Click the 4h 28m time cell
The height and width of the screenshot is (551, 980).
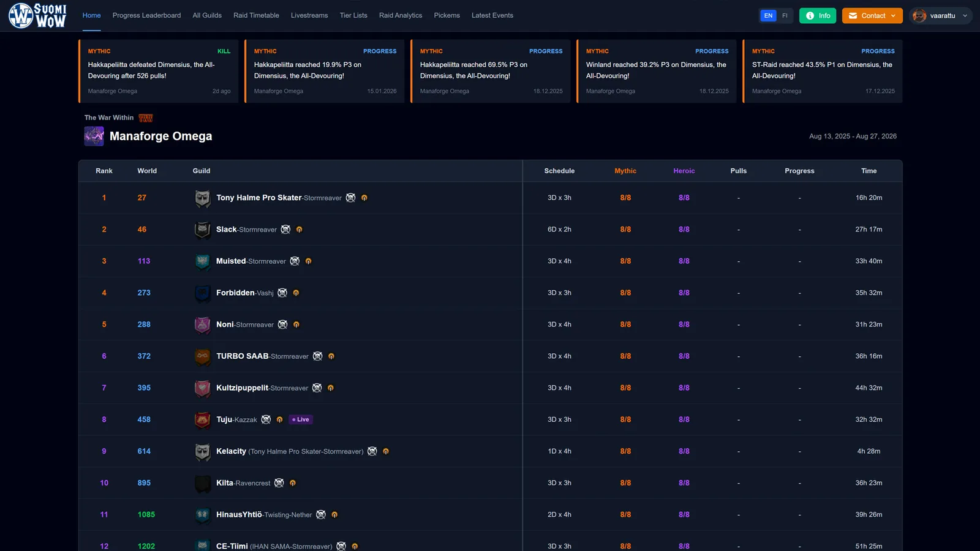[869, 451]
